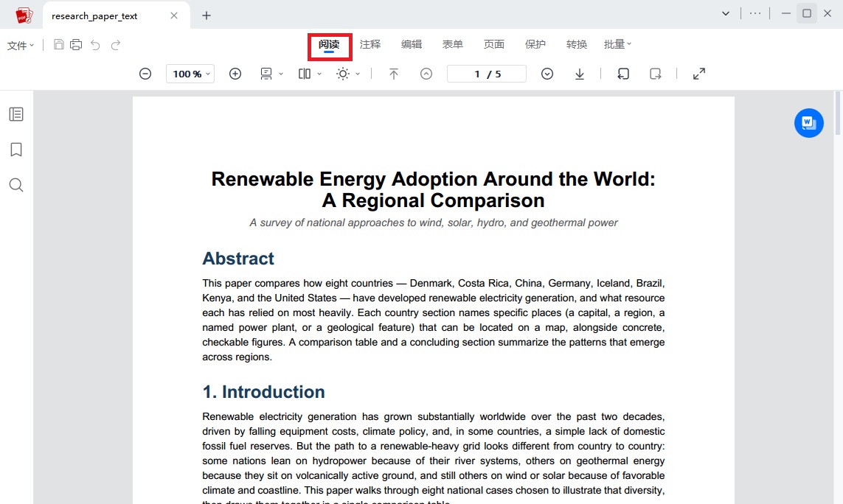
Task: Switch to the 页面 page tab
Action: (x=494, y=44)
